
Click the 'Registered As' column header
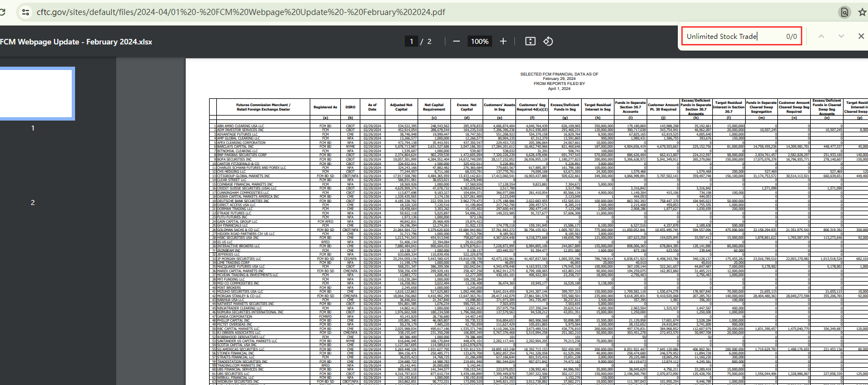coord(325,107)
